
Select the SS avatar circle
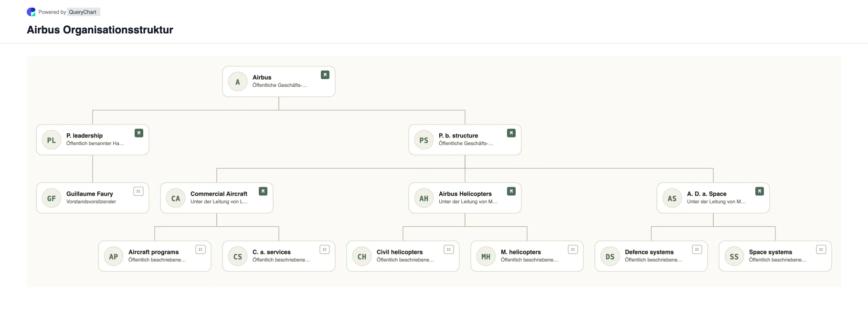tap(734, 257)
